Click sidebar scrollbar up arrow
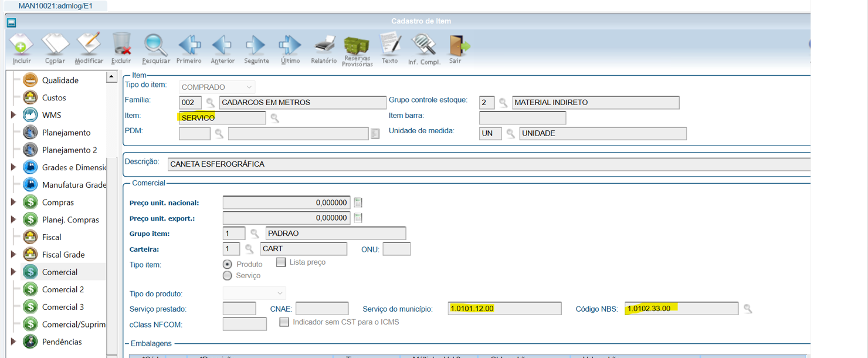The height and width of the screenshot is (358, 868). pos(111,77)
